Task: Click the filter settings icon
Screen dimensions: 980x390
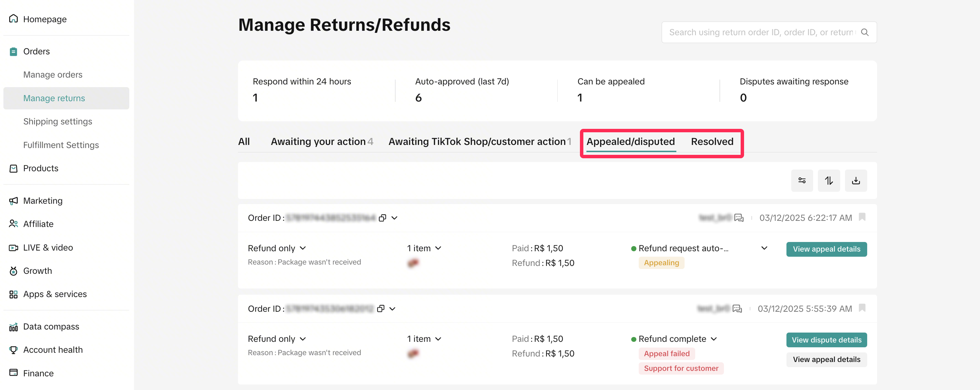Action: 802,180
